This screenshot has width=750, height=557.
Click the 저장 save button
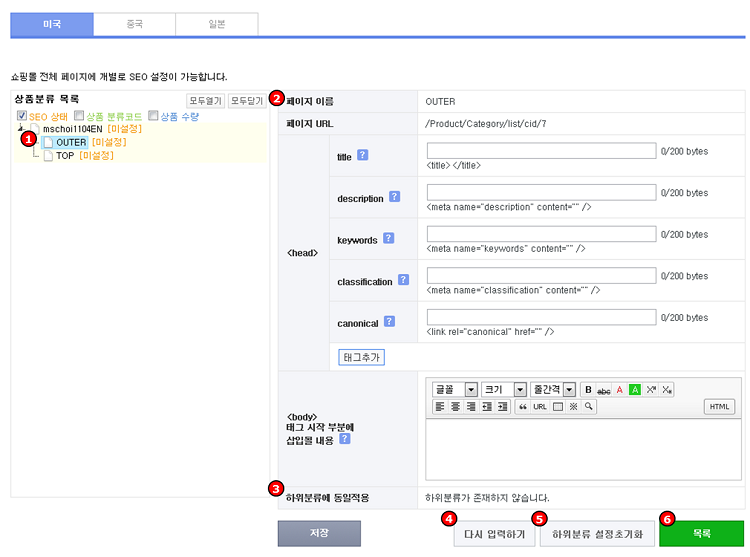pos(319,533)
